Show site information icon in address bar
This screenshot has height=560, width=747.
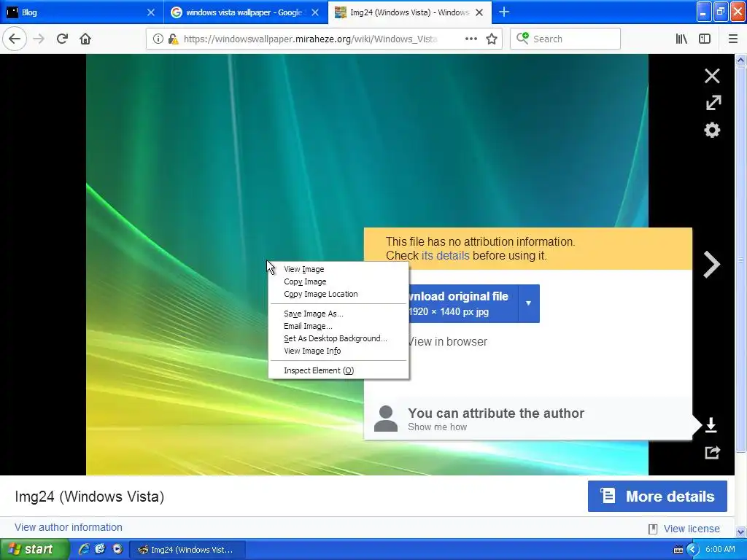click(x=158, y=39)
